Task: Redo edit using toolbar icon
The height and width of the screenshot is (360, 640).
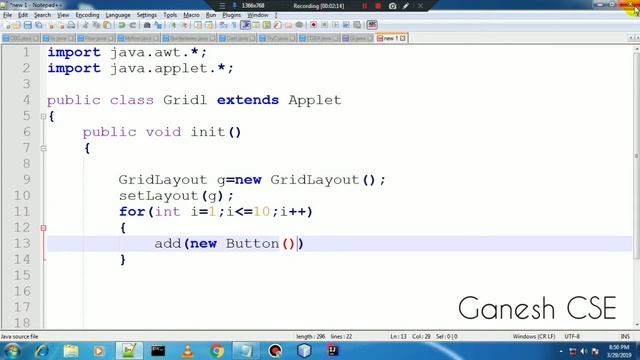Action: click(x=133, y=25)
